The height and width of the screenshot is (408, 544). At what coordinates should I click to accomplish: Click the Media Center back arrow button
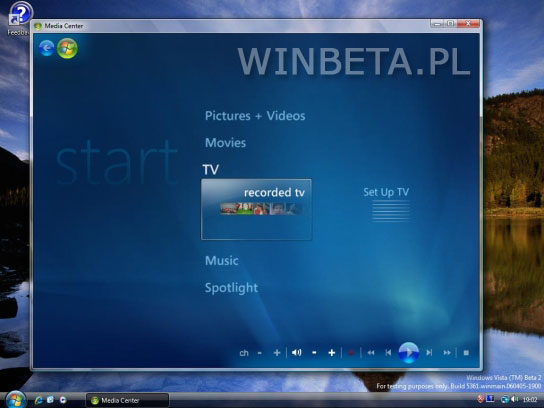[46, 48]
